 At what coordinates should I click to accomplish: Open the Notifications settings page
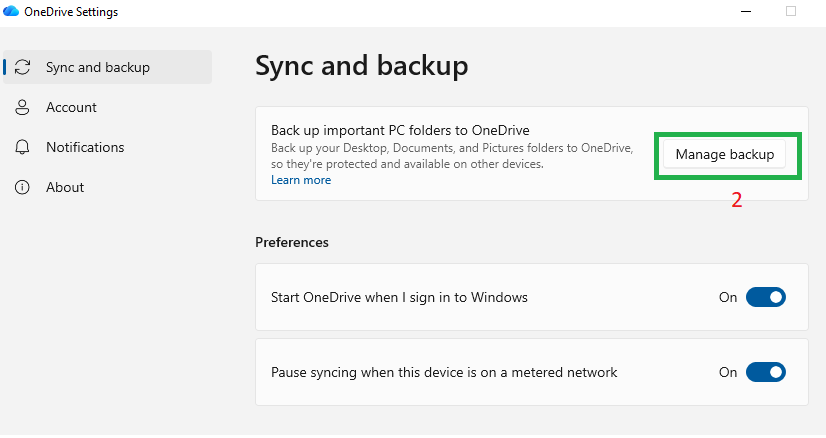(107, 147)
